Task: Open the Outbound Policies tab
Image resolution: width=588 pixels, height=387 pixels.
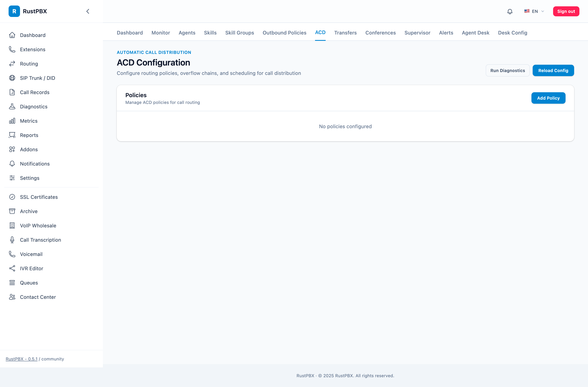Action: click(x=284, y=33)
